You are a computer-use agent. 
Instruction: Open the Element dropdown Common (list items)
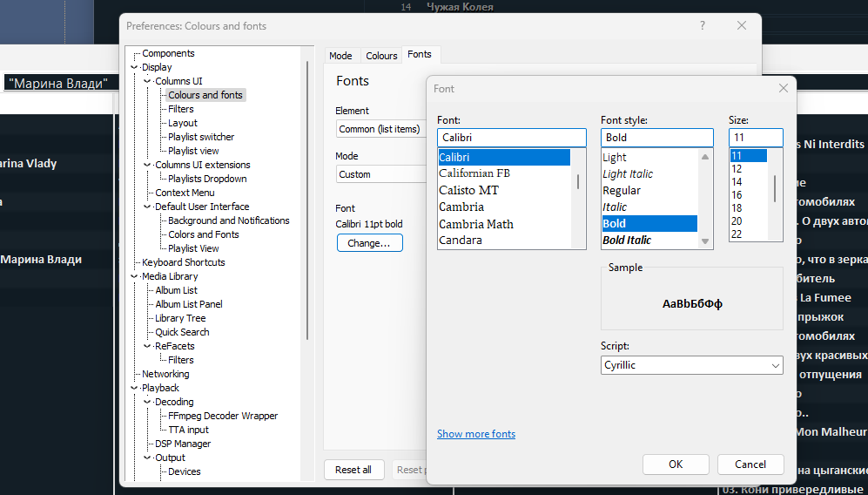coord(380,129)
